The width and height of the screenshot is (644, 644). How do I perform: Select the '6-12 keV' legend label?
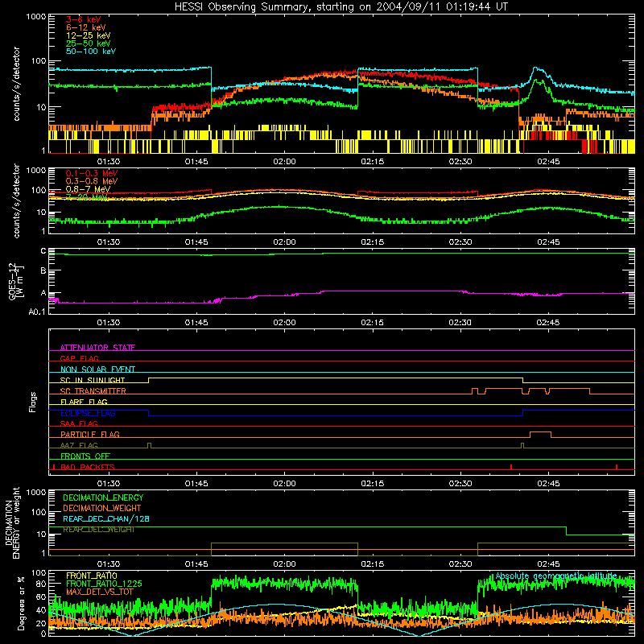86,27
